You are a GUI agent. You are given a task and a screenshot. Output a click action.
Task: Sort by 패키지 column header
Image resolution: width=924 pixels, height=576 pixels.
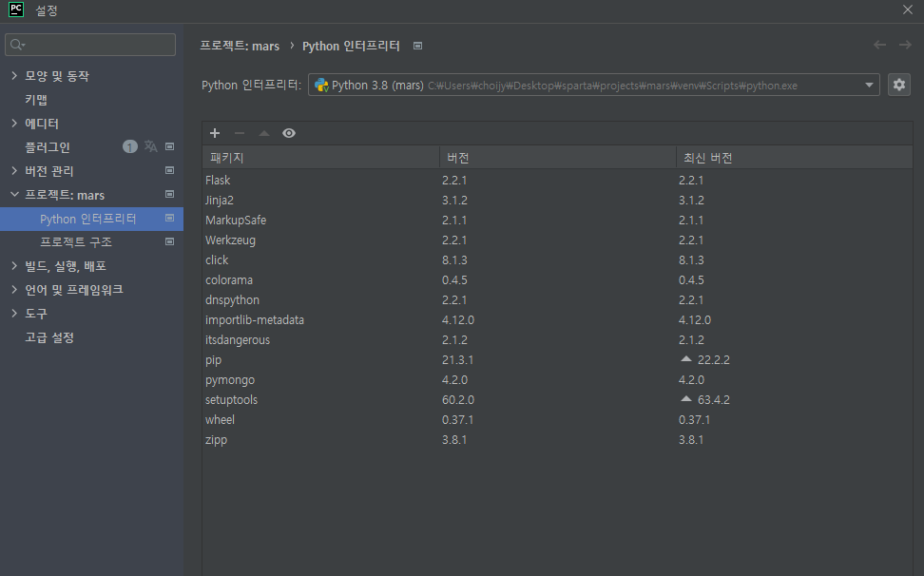pyautogui.click(x=320, y=158)
